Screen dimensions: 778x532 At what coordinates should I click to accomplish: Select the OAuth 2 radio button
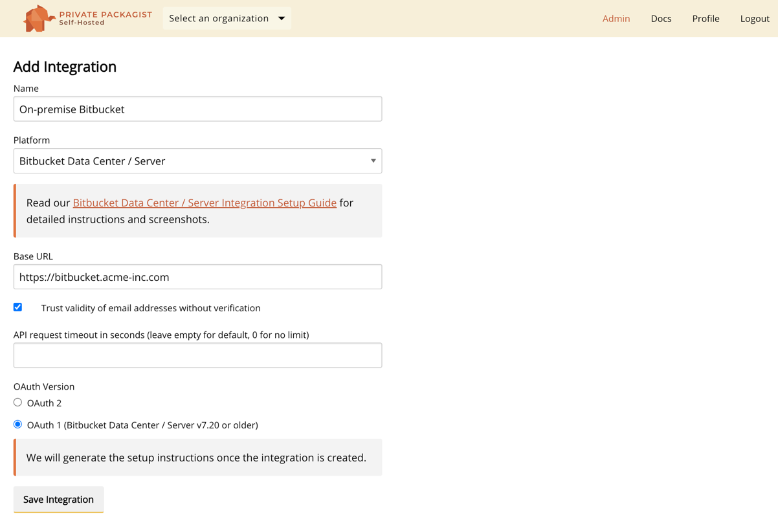(x=18, y=403)
